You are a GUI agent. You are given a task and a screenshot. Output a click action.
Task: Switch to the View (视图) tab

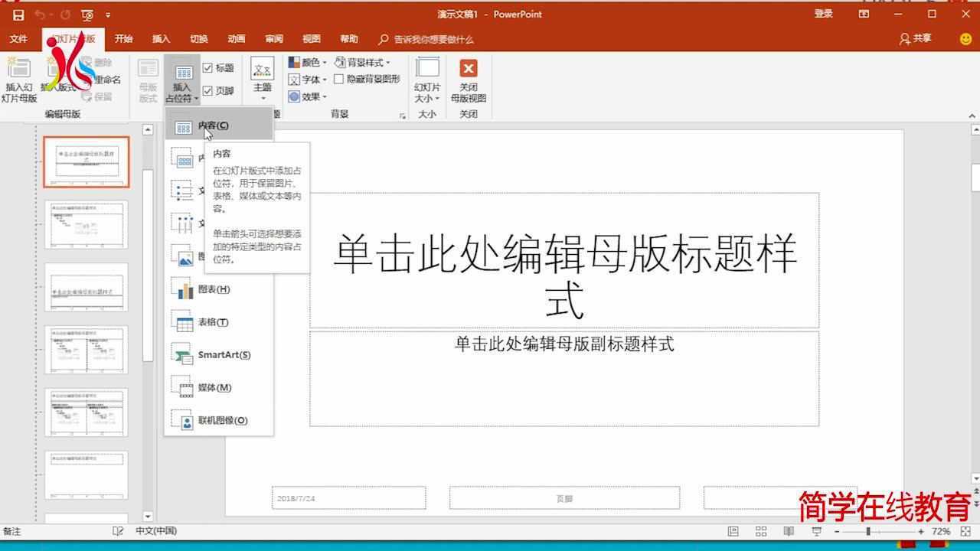[x=311, y=39]
